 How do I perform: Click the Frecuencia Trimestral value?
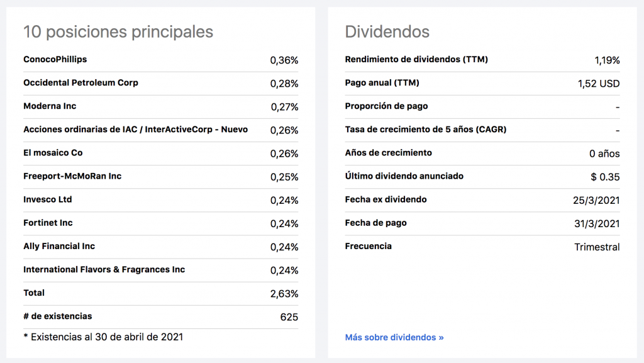[597, 247]
